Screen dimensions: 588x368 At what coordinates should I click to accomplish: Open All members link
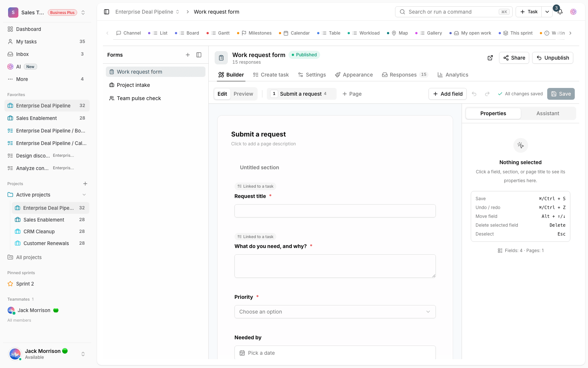[x=19, y=320]
